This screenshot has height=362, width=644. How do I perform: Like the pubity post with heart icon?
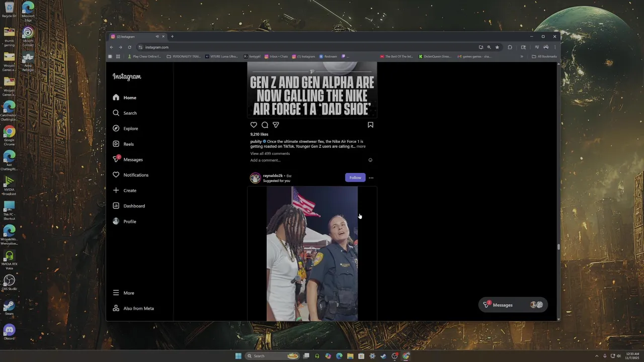pos(254,125)
